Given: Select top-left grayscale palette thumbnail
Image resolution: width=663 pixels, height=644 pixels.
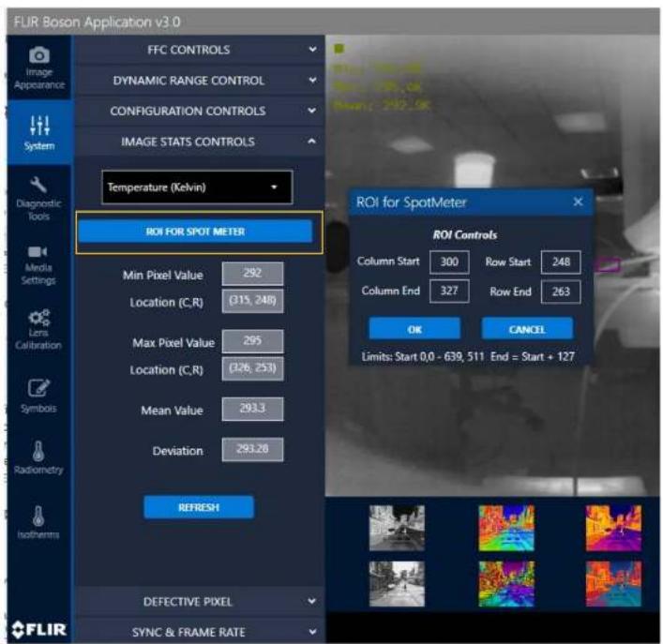Looking at the screenshot, I should tap(397, 528).
